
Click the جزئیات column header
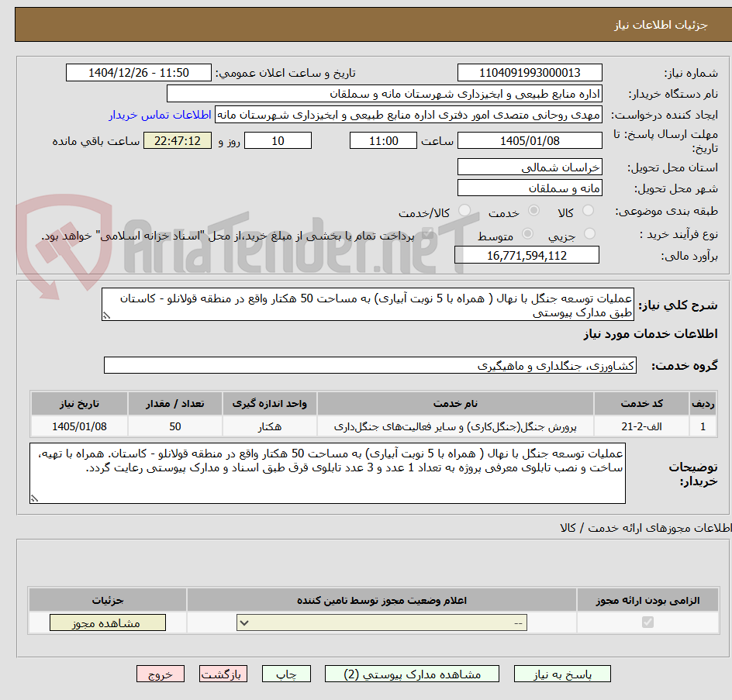pos(108,601)
